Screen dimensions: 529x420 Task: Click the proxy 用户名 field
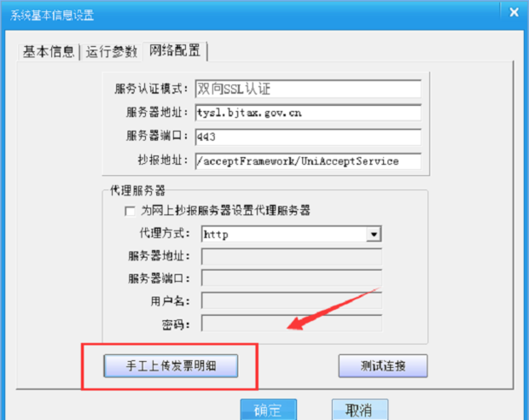click(292, 300)
